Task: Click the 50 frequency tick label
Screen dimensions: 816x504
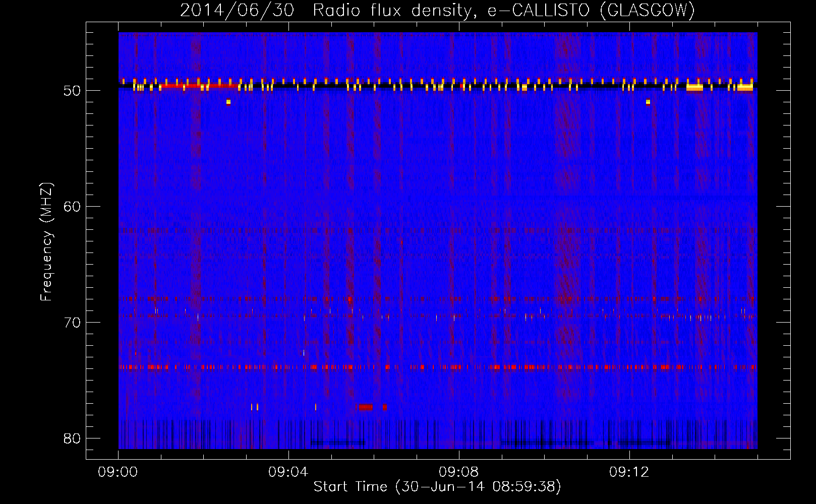Action: point(73,91)
